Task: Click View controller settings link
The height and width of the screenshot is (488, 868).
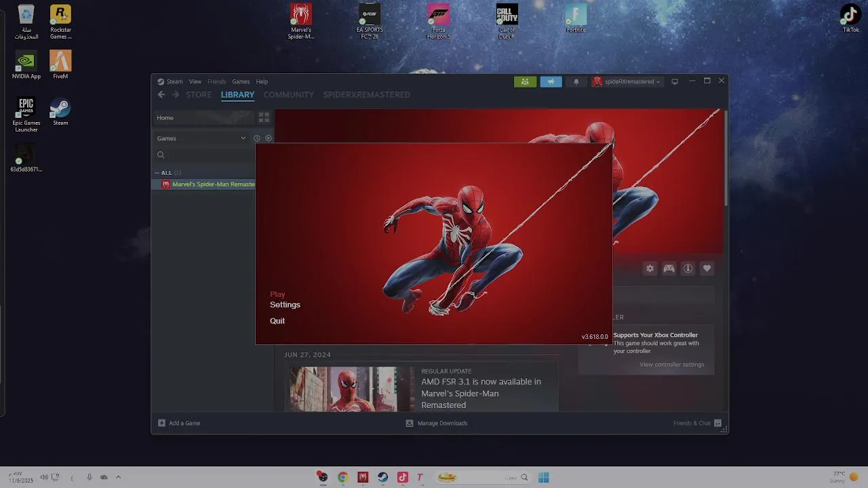Action: click(671, 365)
